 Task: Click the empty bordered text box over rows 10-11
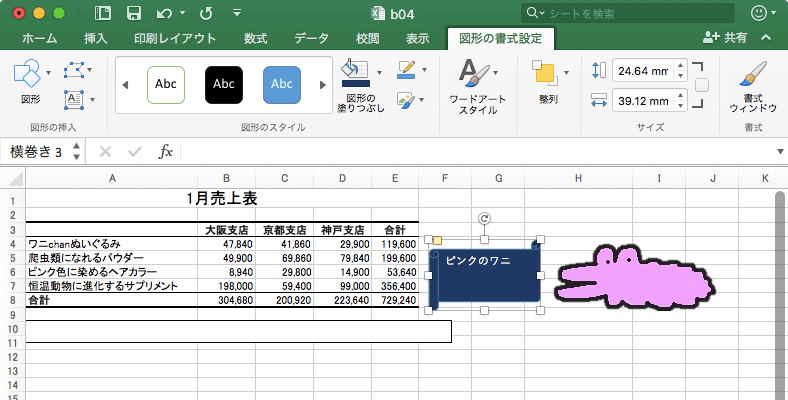tap(239, 332)
